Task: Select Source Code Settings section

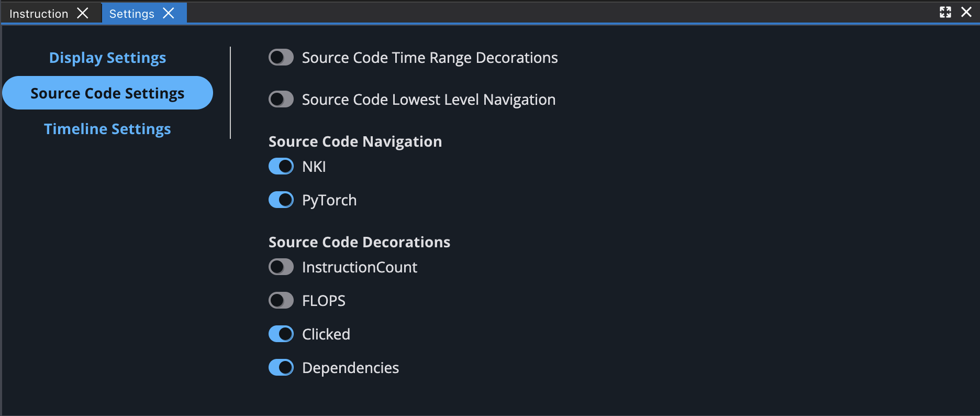Action: point(107,93)
